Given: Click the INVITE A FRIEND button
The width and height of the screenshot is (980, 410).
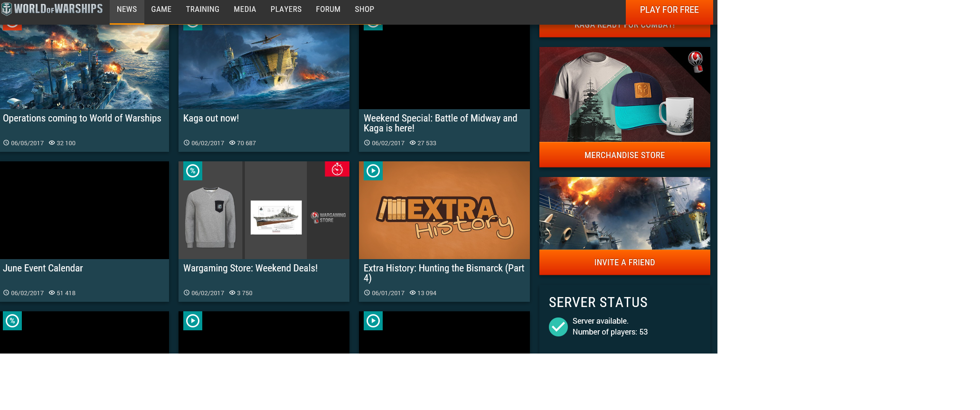Looking at the screenshot, I should click(x=625, y=262).
